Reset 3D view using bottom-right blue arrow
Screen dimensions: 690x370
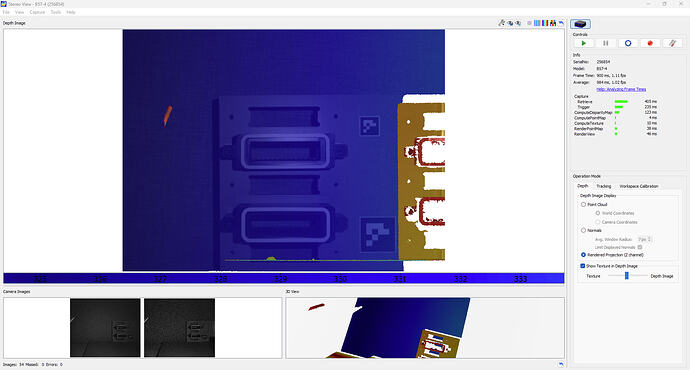561,364
